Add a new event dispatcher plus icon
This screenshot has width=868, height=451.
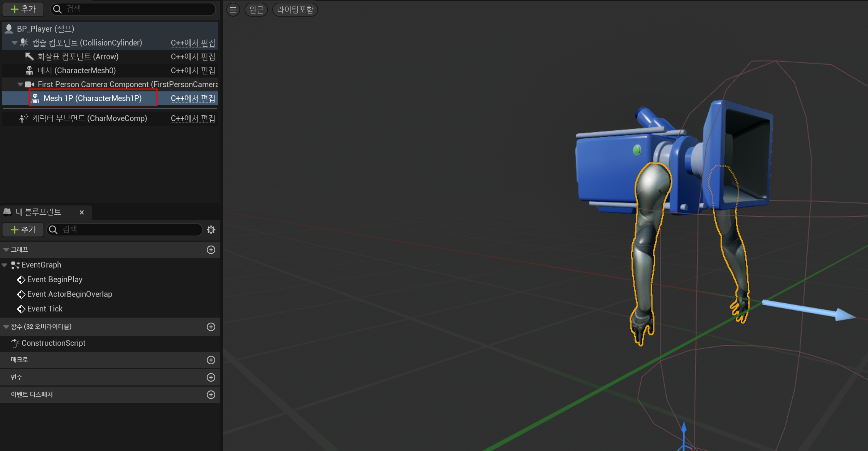pos(211,395)
